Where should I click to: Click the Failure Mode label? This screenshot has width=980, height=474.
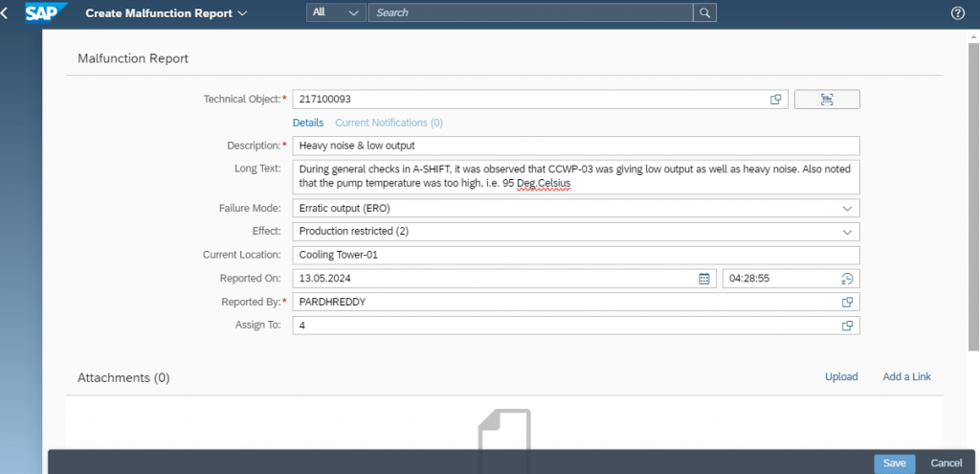pyautogui.click(x=250, y=208)
